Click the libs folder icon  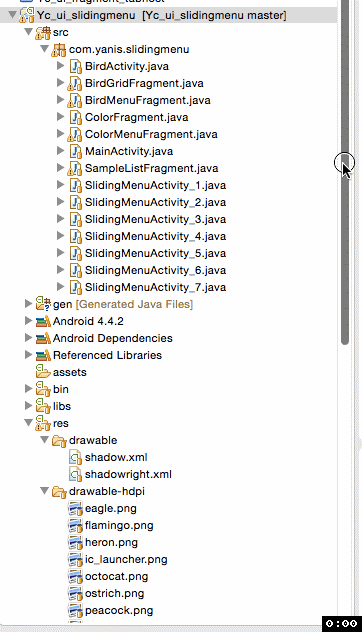pyautogui.click(x=43, y=406)
